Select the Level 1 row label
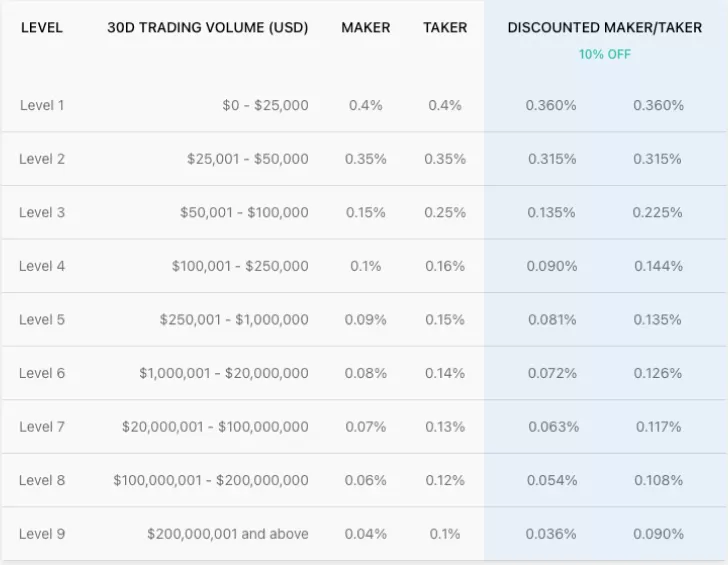Screen dimensions: 728x565 (42, 105)
